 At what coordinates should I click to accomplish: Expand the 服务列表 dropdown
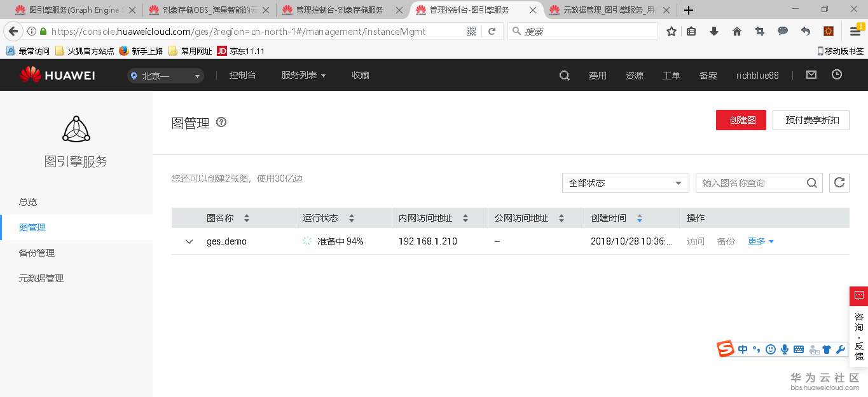(x=303, y=75)
